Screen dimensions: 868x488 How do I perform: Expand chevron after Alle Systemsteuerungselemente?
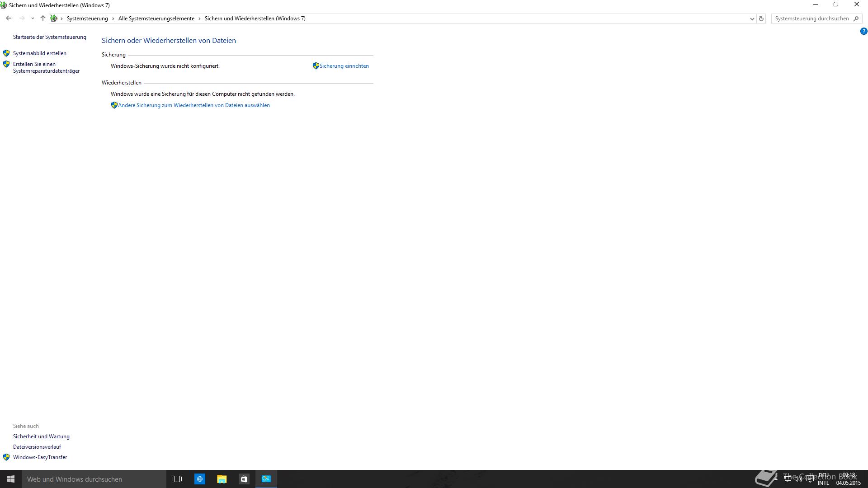click(199, 19)
